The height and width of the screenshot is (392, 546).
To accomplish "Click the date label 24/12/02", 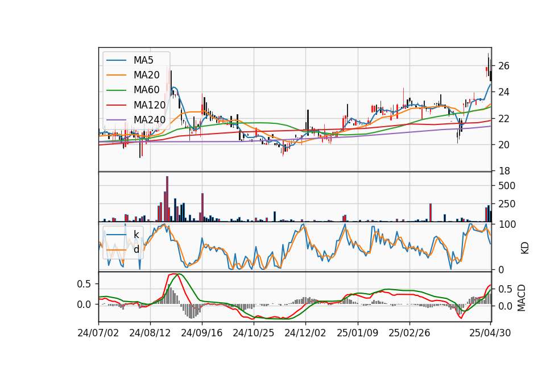I will (305, 333).
